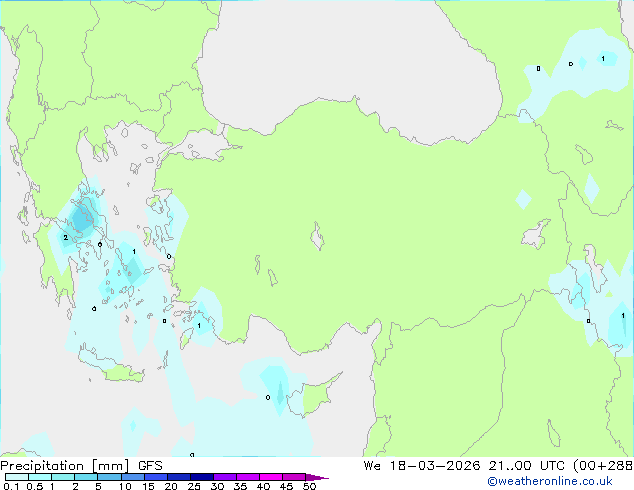Viewport: 634px width, 490px height.
Task: Click the 30 mm purple legend swatch
Action: coord(225,477)
